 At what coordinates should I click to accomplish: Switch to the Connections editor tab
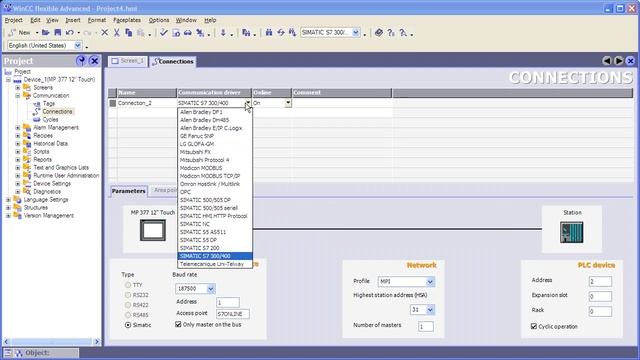(x=173, y=62)
